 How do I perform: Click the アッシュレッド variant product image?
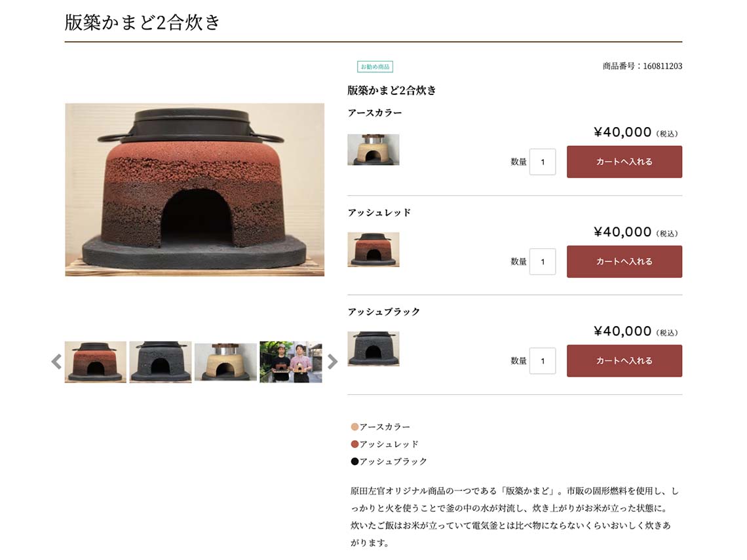click(x=373, y=250)
